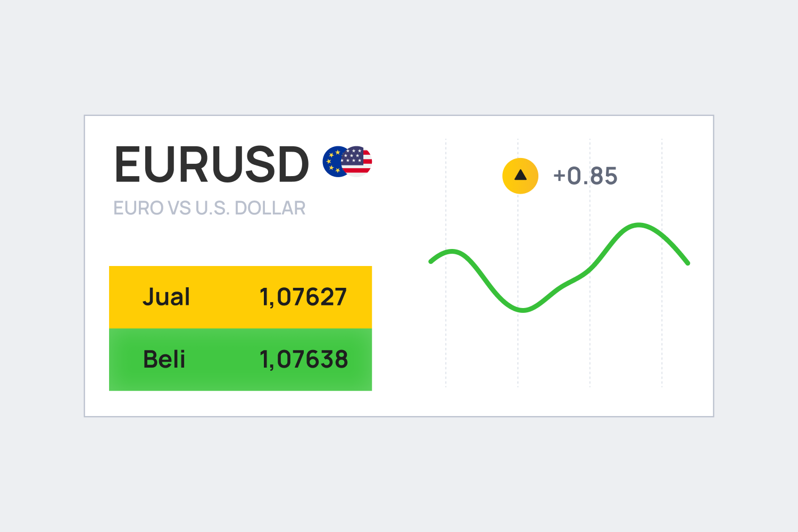Select the Beli price 1,07638

click(304, 360)
